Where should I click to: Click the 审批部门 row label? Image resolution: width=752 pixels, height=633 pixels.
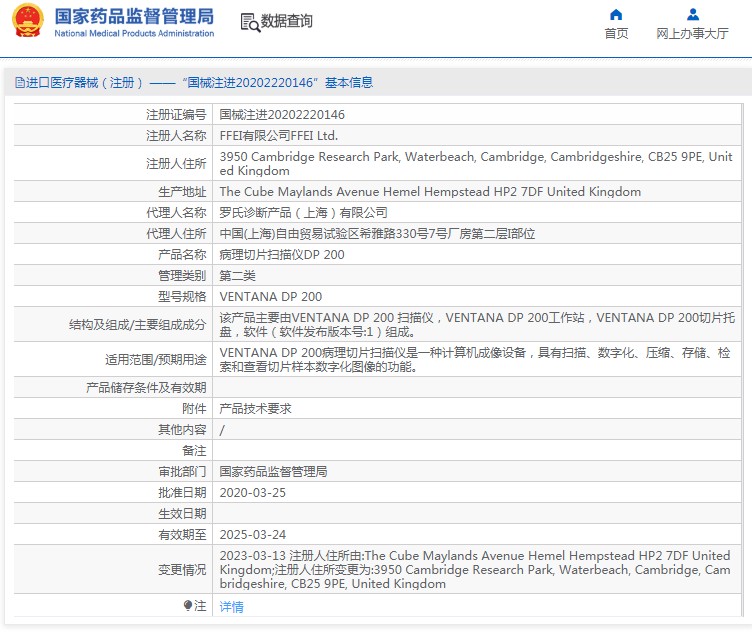coord(182,472)
